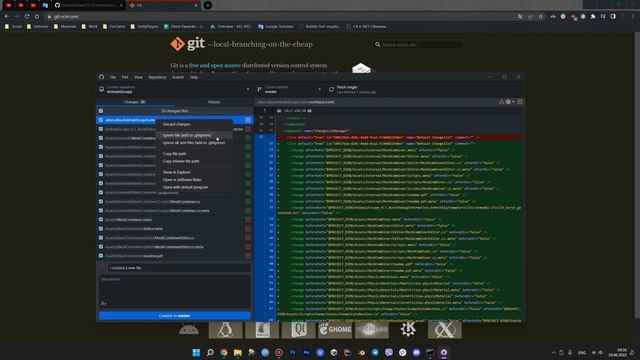The width and height of the screenshot is (640, 360).
Task: Select Open with default program entry
Action: (195, 187)
